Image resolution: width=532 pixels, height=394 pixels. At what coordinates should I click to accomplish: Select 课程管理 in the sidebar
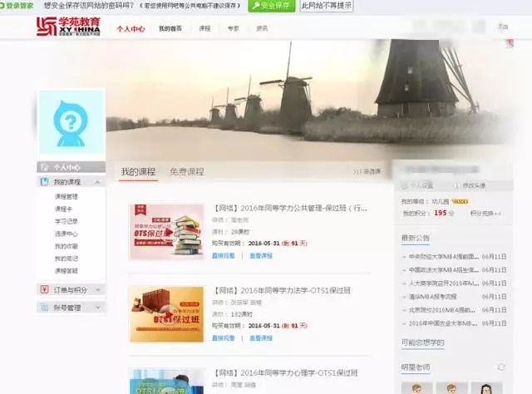tap(66, 196)
